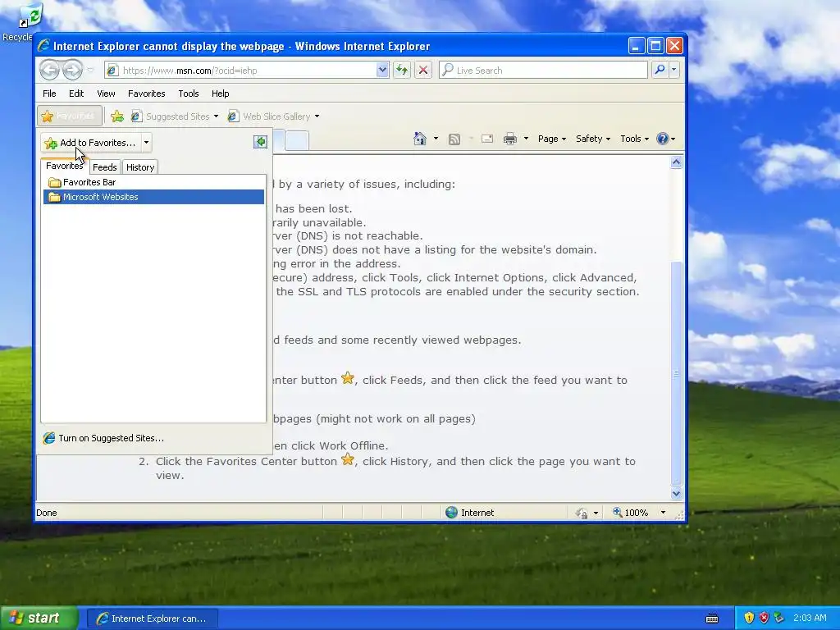
Task: Click the on-screen keyboard taskbar icon
Action: point(712,619)
